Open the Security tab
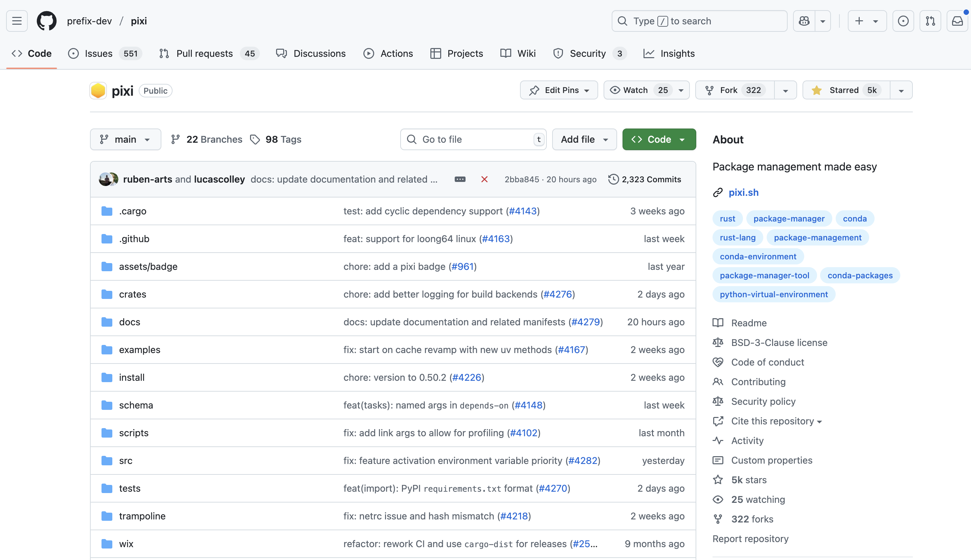Screen dimensions: 971x560 point(590,53)
